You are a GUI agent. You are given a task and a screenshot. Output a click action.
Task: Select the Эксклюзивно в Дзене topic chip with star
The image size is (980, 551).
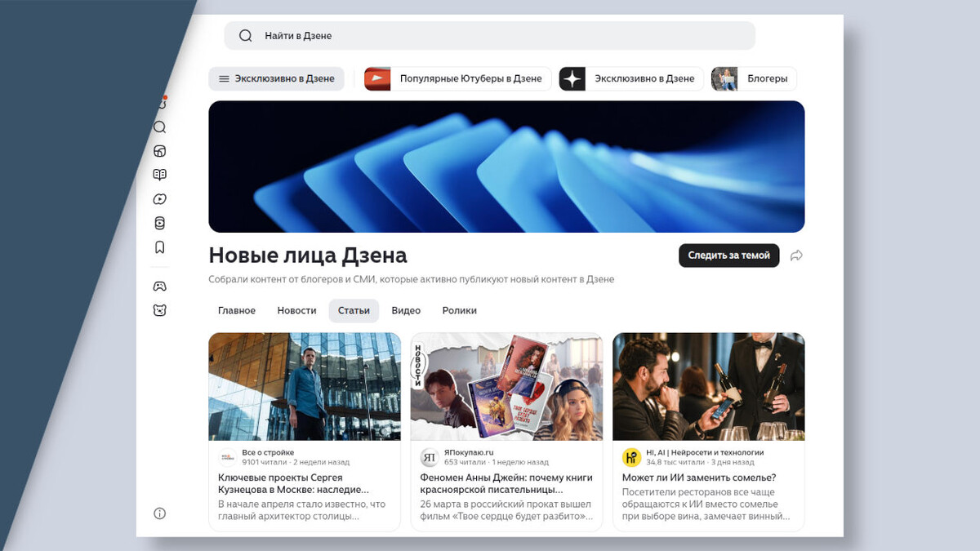[x=631, y=78]
